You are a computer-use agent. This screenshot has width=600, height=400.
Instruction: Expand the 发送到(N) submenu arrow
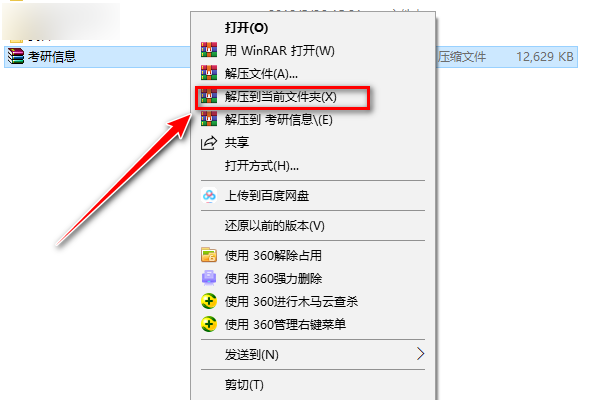pyautogui.click(x=421, y=354)
